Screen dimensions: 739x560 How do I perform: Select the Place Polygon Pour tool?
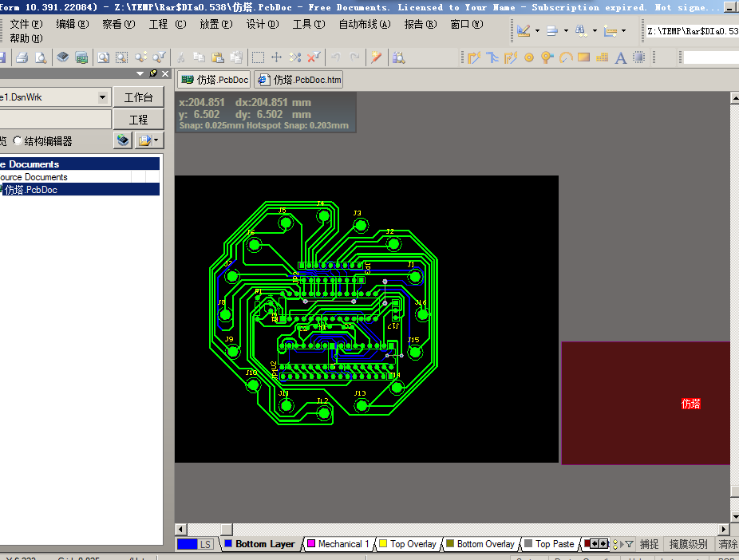click(x=602, y=57)
